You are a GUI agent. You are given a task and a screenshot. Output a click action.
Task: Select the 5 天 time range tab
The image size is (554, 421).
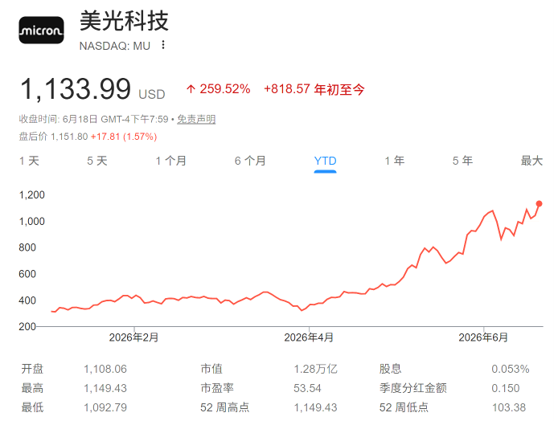tap(97, 161)
